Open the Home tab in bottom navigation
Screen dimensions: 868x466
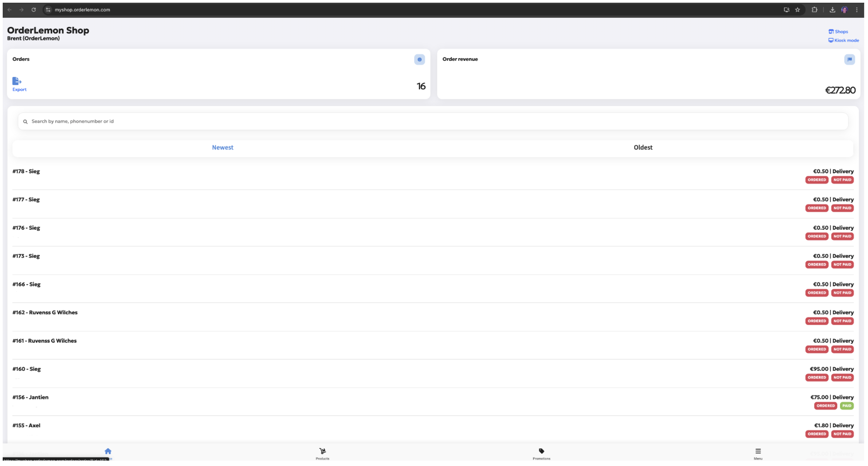(108, 452)
